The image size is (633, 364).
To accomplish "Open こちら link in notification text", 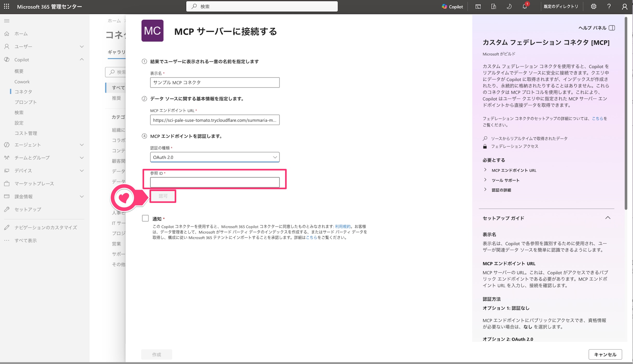I will pos(312,237).
